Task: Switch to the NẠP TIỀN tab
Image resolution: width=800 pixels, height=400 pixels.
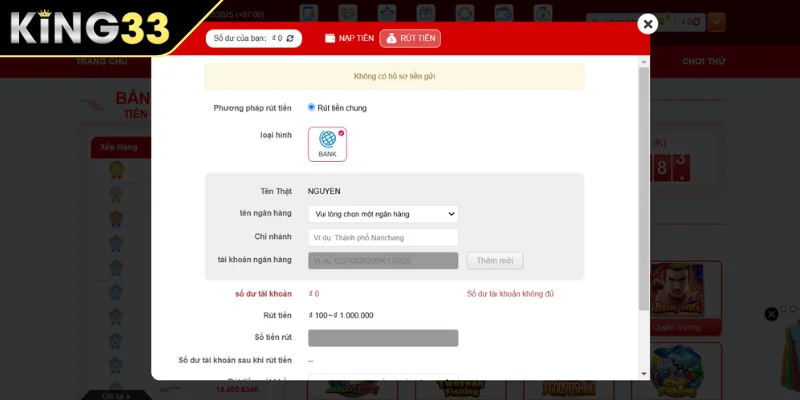Action: [349, 38]
